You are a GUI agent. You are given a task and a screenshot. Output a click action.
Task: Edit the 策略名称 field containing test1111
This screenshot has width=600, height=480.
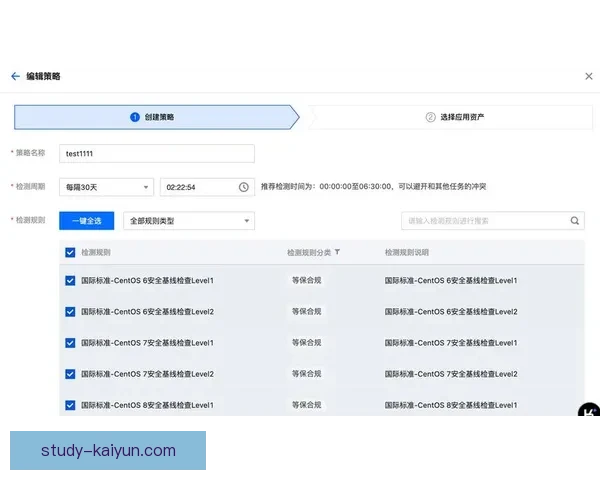[157, 153]
